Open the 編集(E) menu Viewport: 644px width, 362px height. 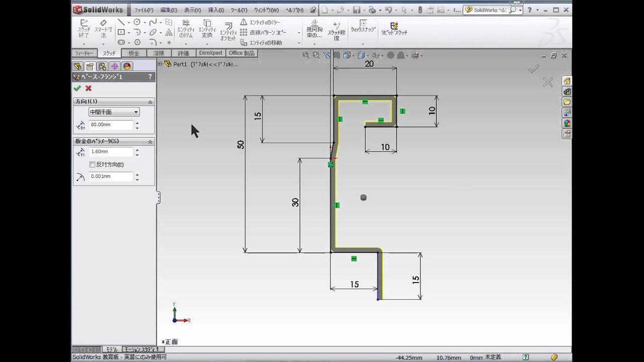(169, 10)
